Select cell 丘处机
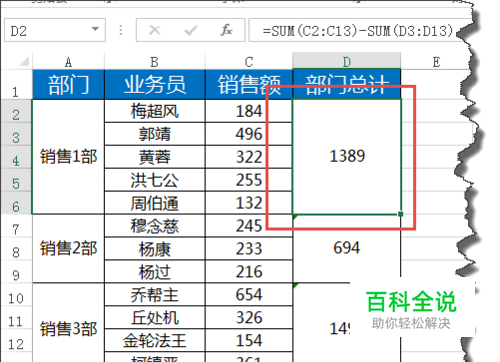The image size is (500, 362). (155, 318)
